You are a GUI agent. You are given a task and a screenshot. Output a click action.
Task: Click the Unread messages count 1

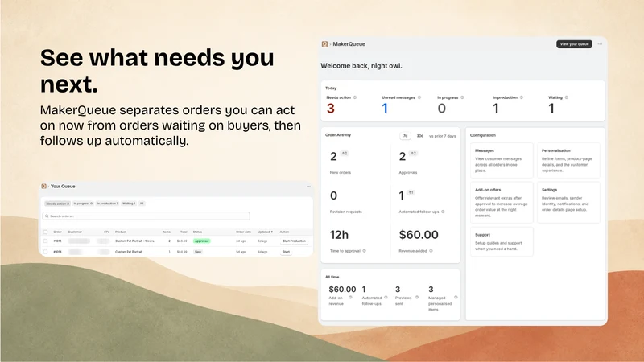point(385,109)
